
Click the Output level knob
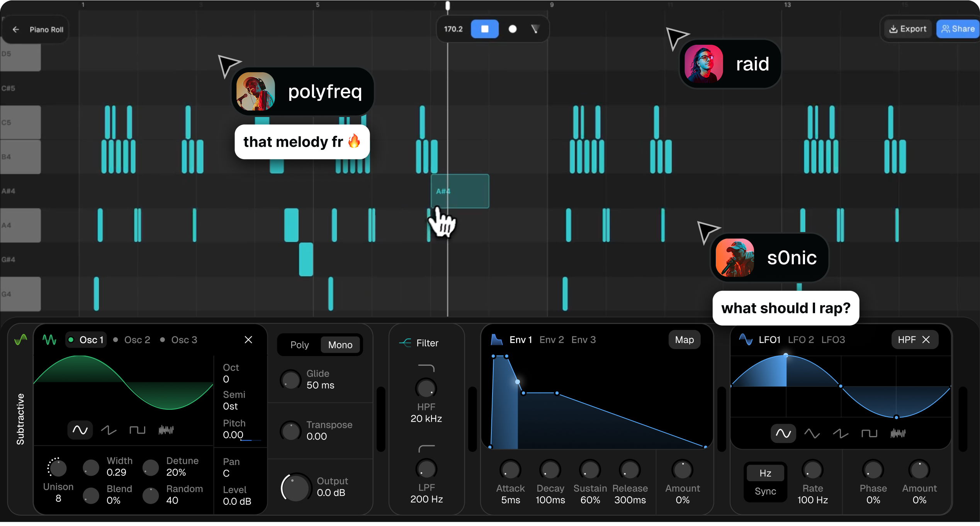(x=296, y=487)
